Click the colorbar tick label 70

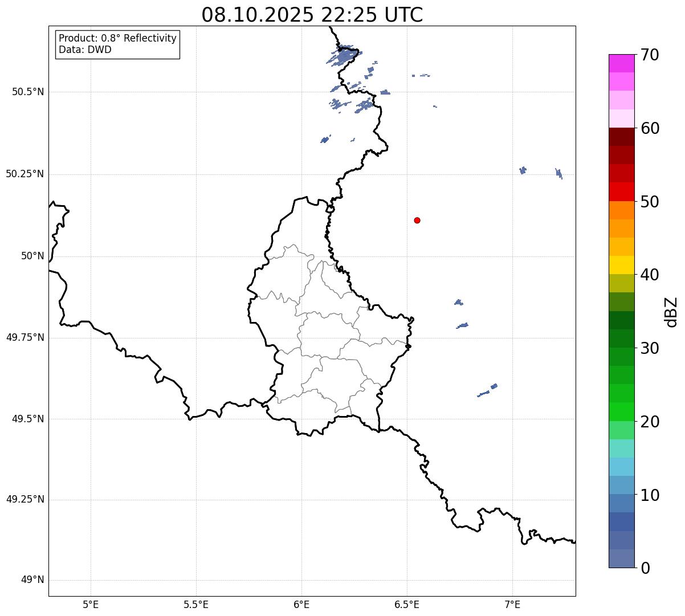pos(650,55)
